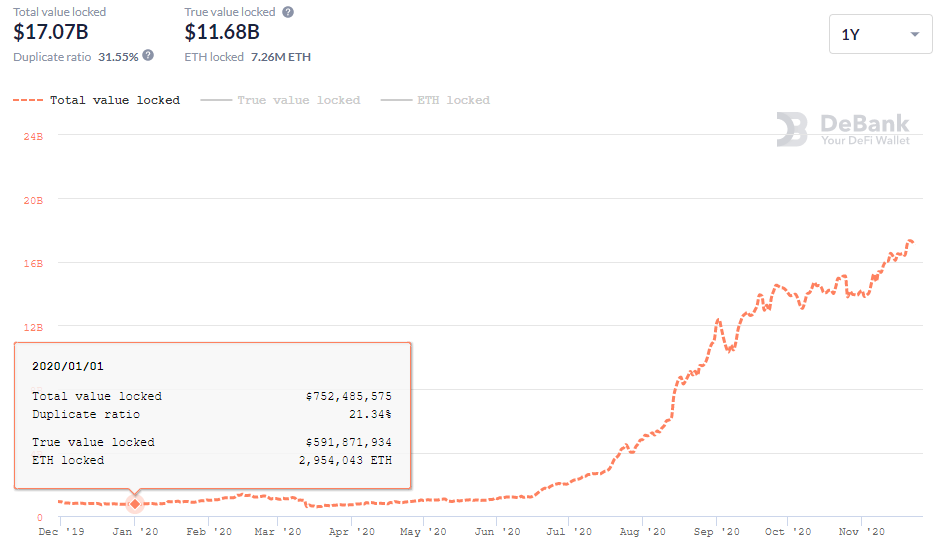
Task: Click the 16B y-axis label
Action: click(33, 263)
